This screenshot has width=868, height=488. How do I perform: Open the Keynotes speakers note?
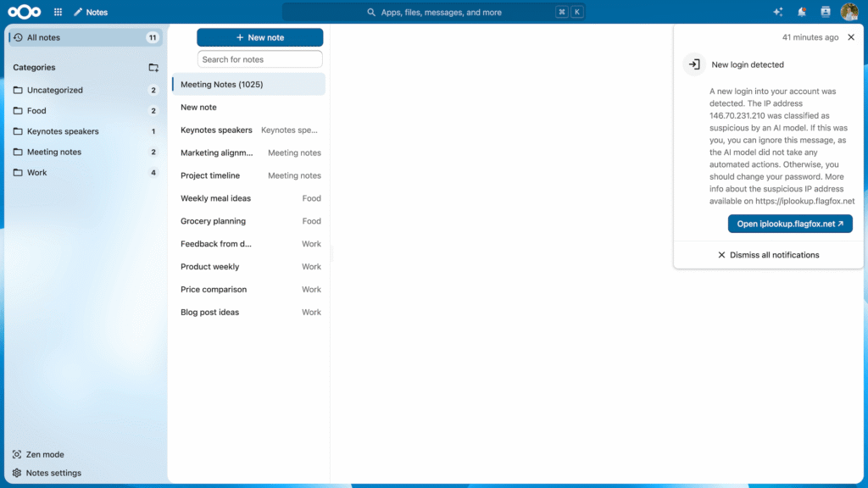(249, 130)
